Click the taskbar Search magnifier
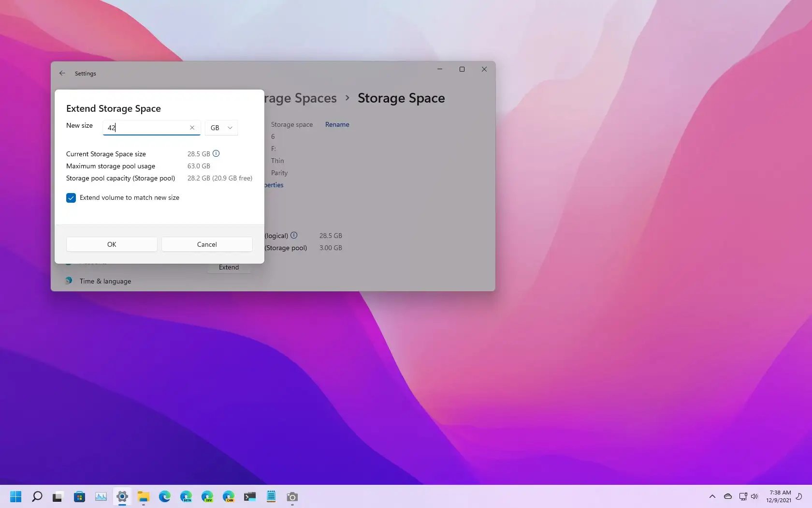This screenshot has width=812, height=508. coord(37,497)
